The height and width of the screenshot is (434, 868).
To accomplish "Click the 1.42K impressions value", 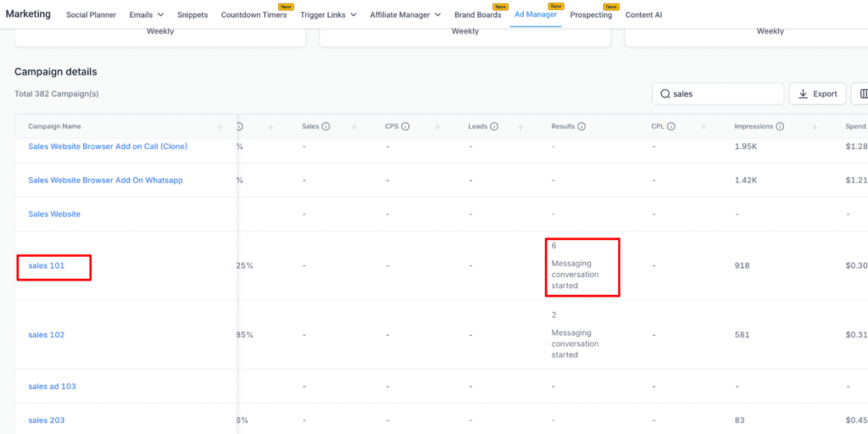I will click(x=746, y=181).
